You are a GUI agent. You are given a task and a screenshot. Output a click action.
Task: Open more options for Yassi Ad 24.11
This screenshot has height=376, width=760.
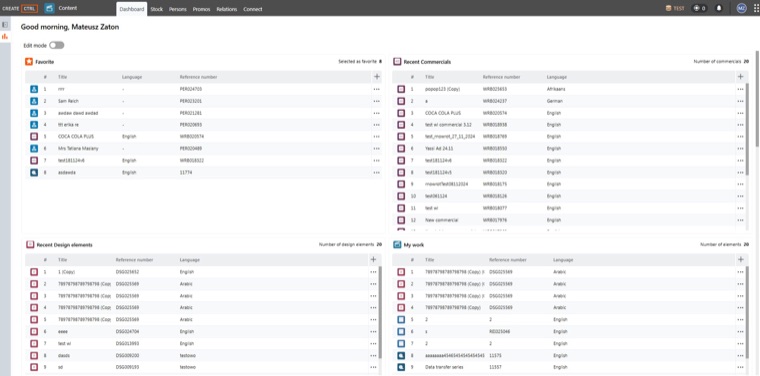coord(740,149)
